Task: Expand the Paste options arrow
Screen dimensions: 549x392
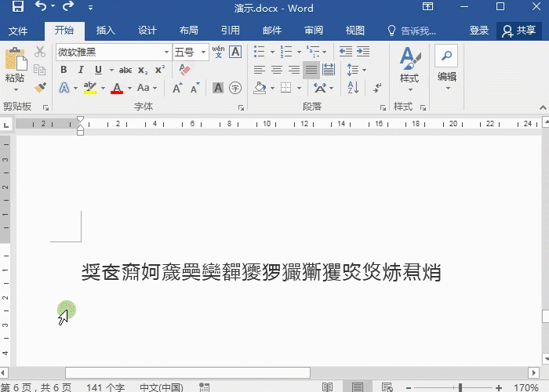Action: [16, 89]
